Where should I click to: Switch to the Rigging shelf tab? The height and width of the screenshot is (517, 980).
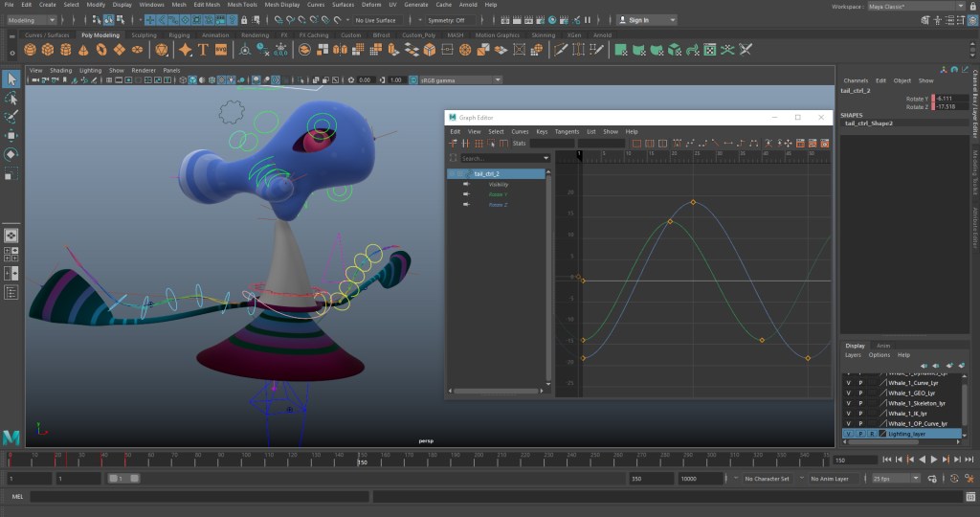[179, 35]
